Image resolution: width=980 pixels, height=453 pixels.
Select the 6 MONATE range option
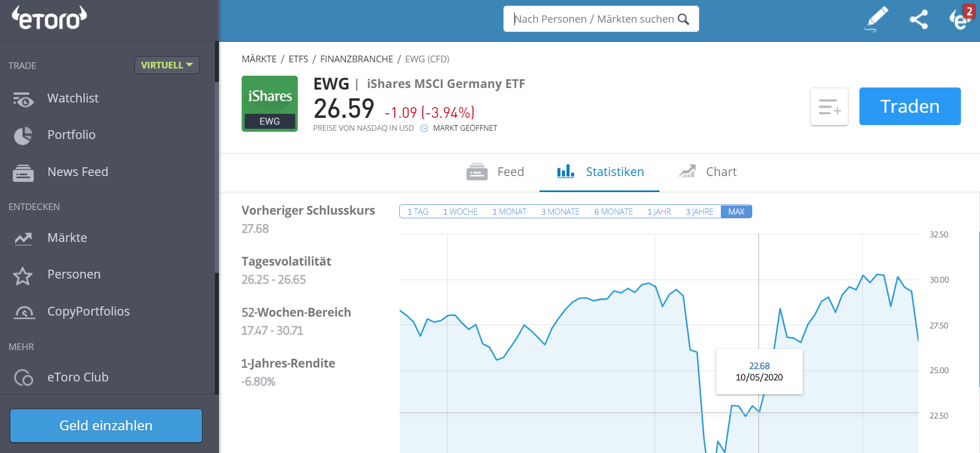[x=613, y=211]
